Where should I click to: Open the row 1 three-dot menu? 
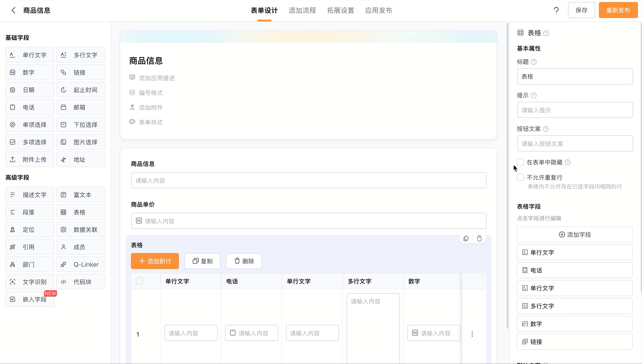coord(472,334)
